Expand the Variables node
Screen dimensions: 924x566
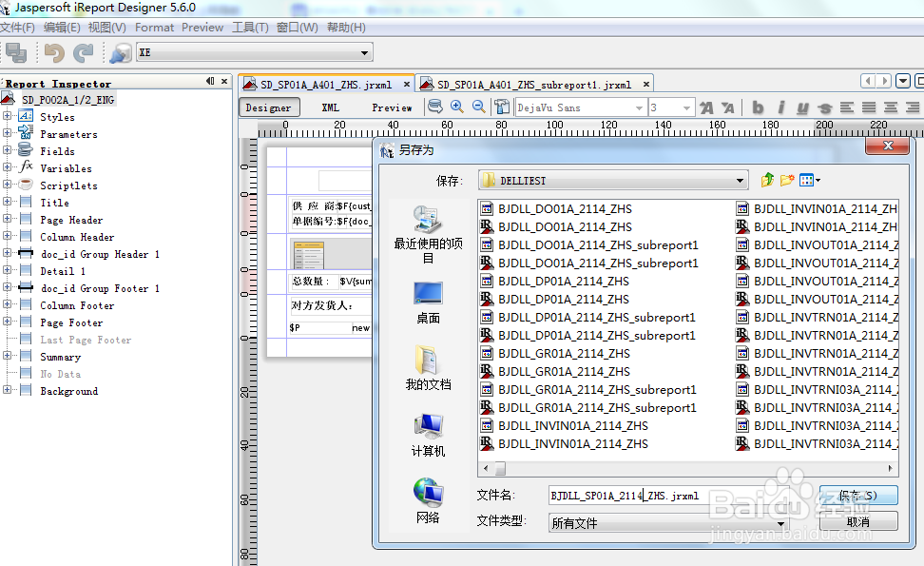pyautogui.click(x=7, y=166)
